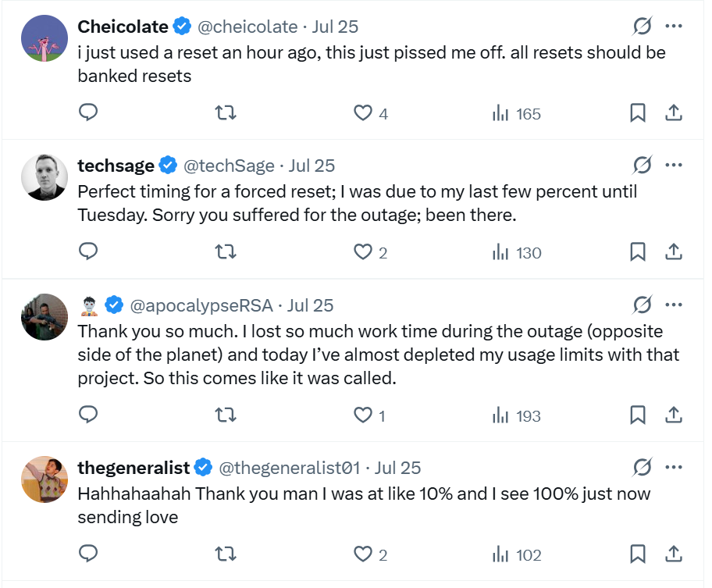712x588 pixels.
Task: Bookmark Cheicolate's tweet
Action: (x=638, y=112)
